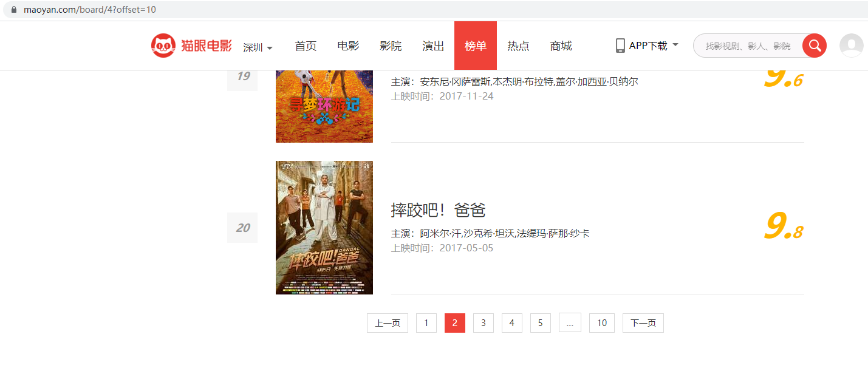Viewport: 868px width, 374px height.
Task: Expand the 深圳 city dropdown
Action: 258,47
